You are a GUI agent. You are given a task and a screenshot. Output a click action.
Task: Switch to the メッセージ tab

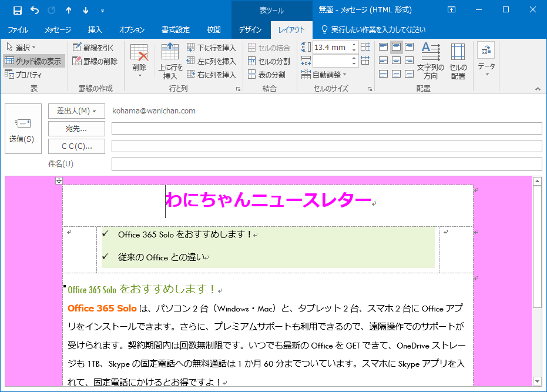pos(58,29)
